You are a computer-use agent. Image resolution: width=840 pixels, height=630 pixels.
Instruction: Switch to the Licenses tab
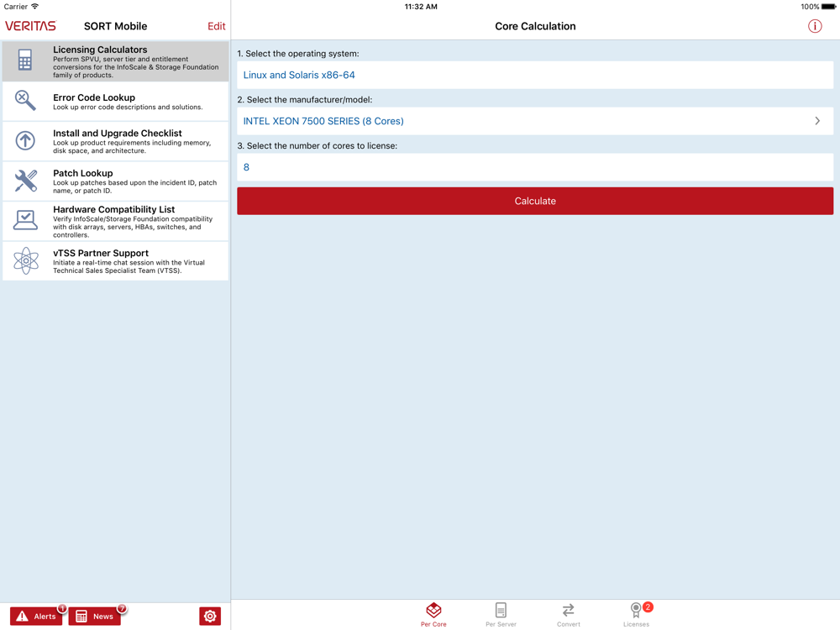pos(636,615)
